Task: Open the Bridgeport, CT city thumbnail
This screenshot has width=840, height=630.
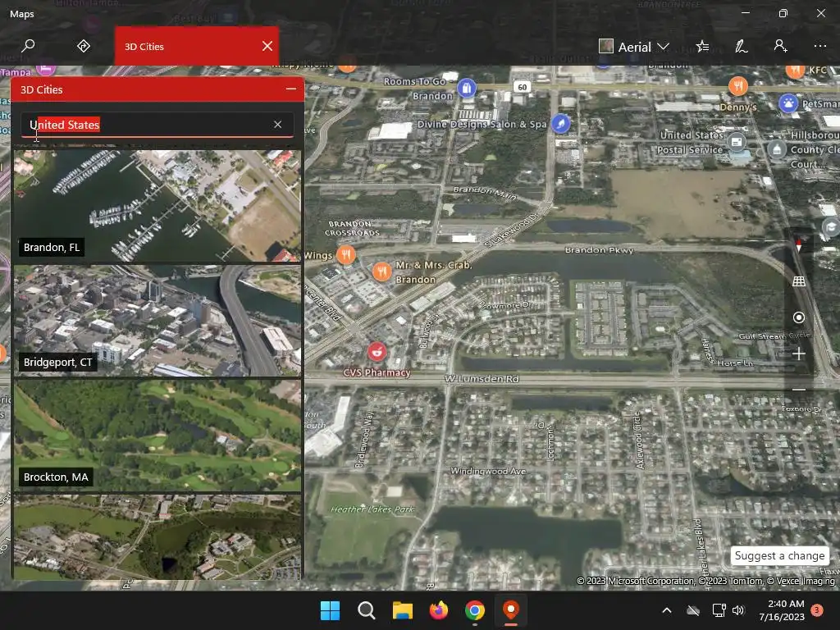Action: [x=157, y=321]
